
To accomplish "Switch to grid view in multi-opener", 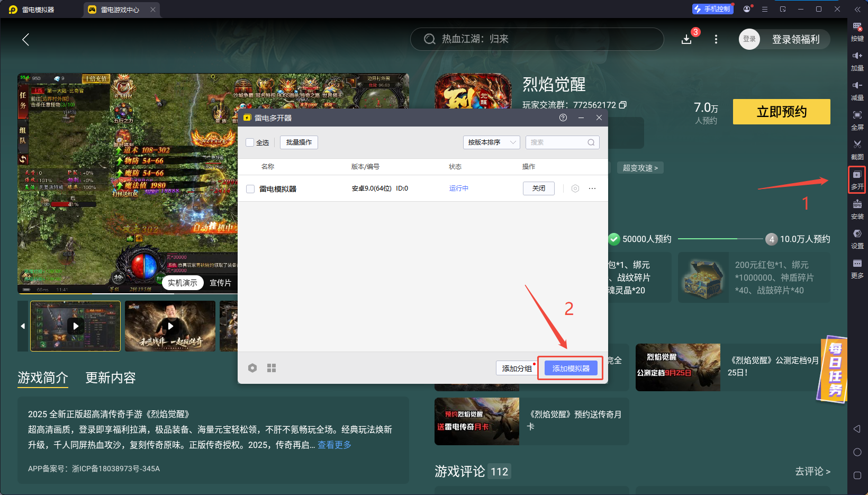I will pos(272,368).
